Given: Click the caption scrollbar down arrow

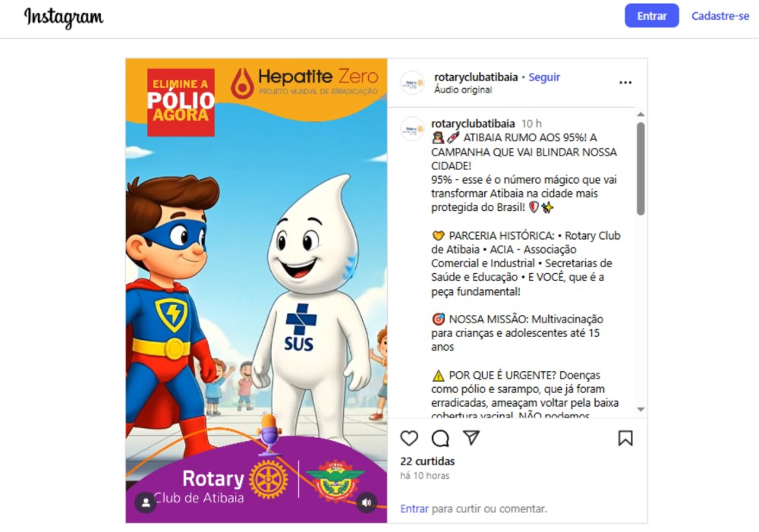Looking at the screenshot, I should point(641,410).
